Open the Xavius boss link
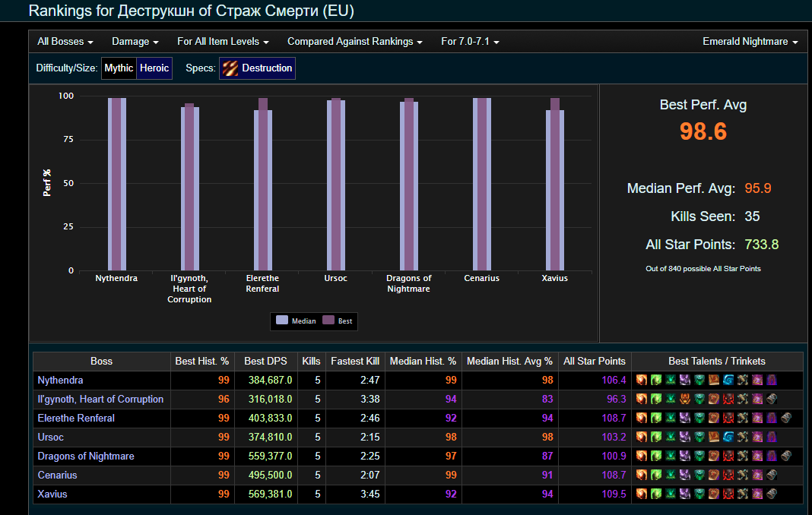The height and width of the screenshot is (515, 812). [52, 494]
